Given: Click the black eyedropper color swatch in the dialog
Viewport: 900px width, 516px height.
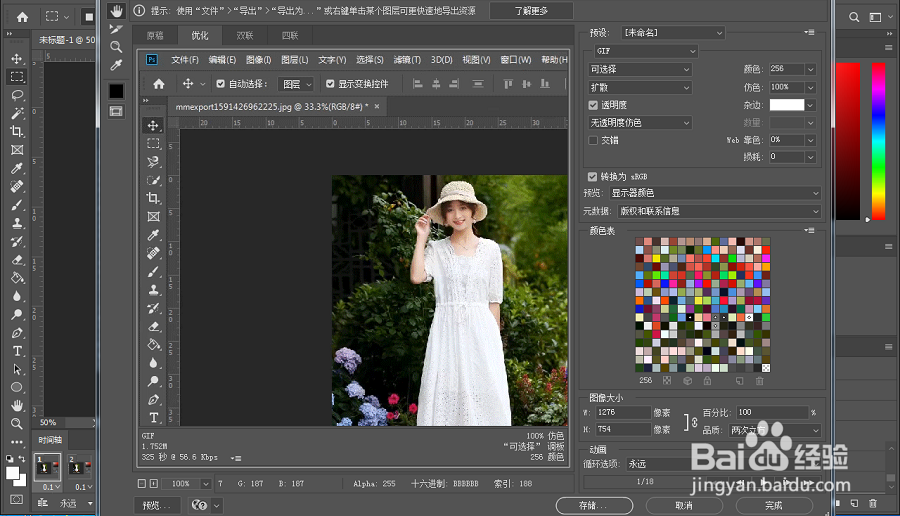Looking at the screenshot, I should [x=117, y=91].
